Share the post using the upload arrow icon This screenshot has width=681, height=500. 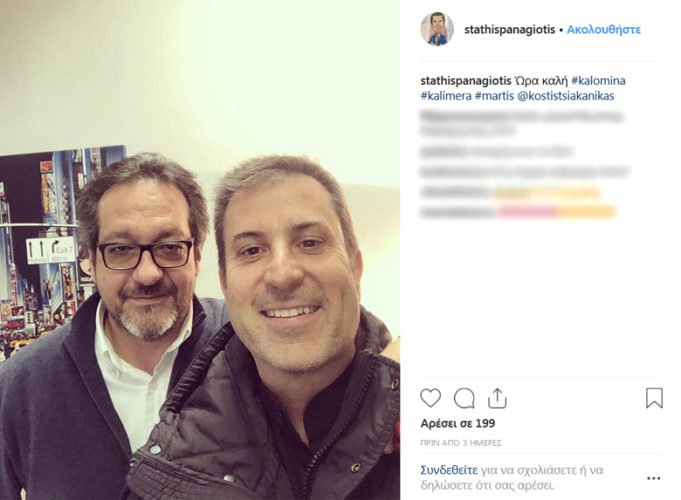(497, 398)
